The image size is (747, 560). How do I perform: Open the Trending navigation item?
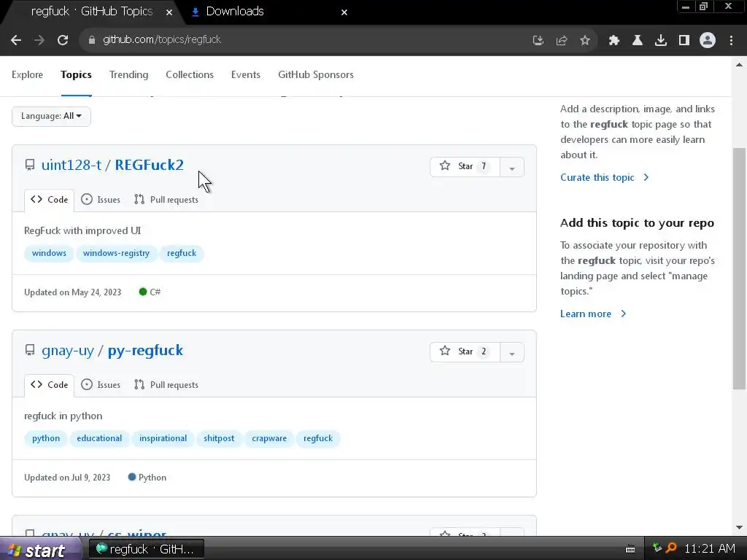coord(128,75)
